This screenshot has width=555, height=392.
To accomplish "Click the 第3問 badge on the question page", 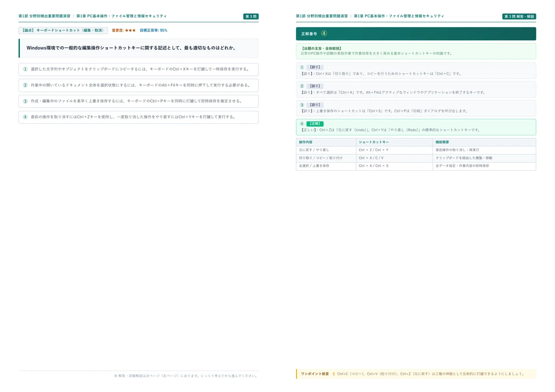I will [x=251, y=16].
